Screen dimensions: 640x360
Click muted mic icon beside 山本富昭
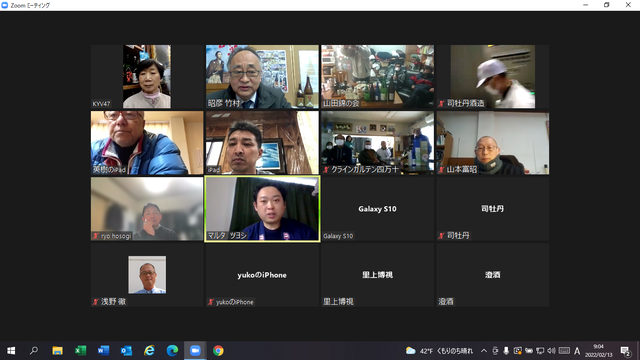click(441, 170)
